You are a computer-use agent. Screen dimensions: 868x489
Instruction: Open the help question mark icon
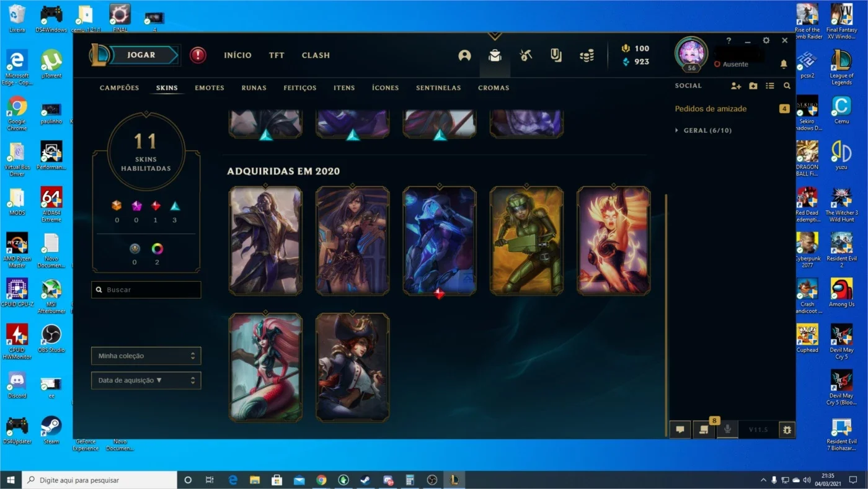729,40
